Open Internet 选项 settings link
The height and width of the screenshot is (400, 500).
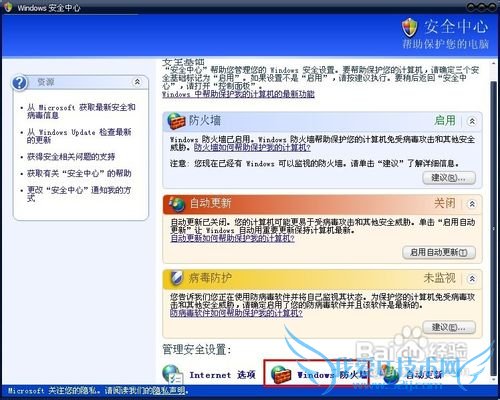click(x=222, y=375)
